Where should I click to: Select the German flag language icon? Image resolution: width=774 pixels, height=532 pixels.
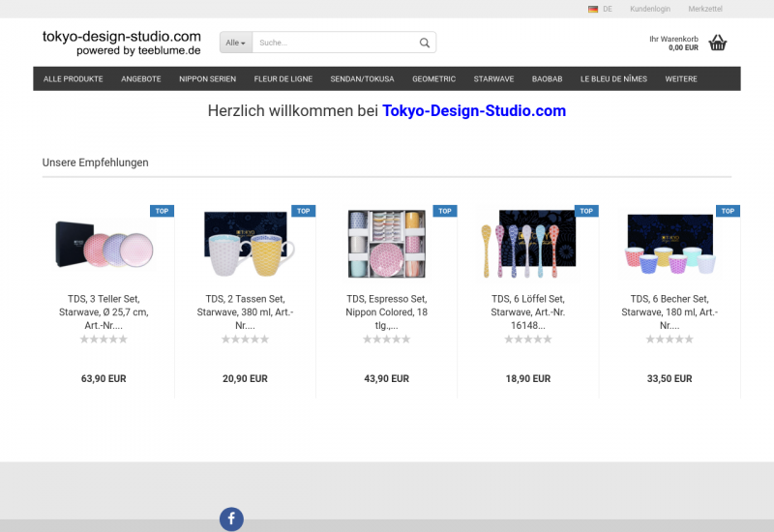pos(593,9)
